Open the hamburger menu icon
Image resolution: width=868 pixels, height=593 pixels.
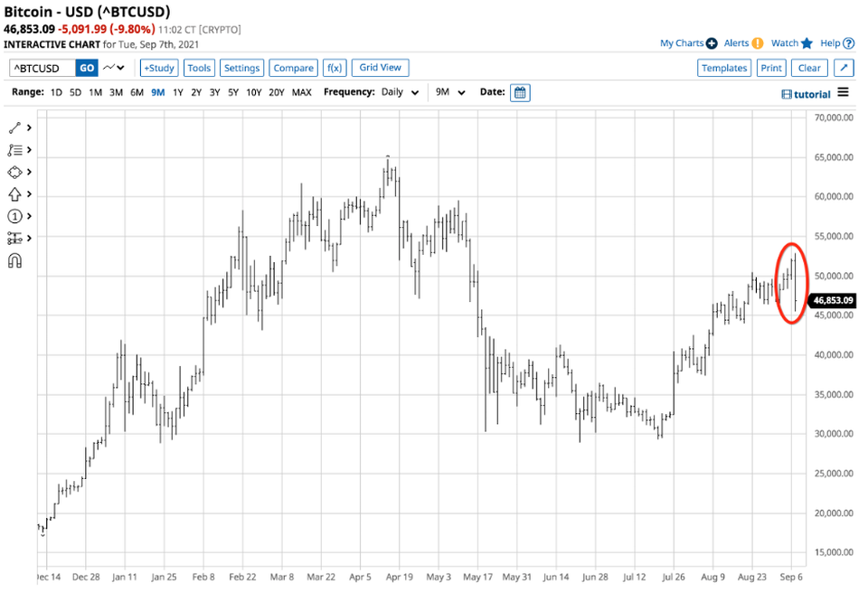(x=843, y=92)
